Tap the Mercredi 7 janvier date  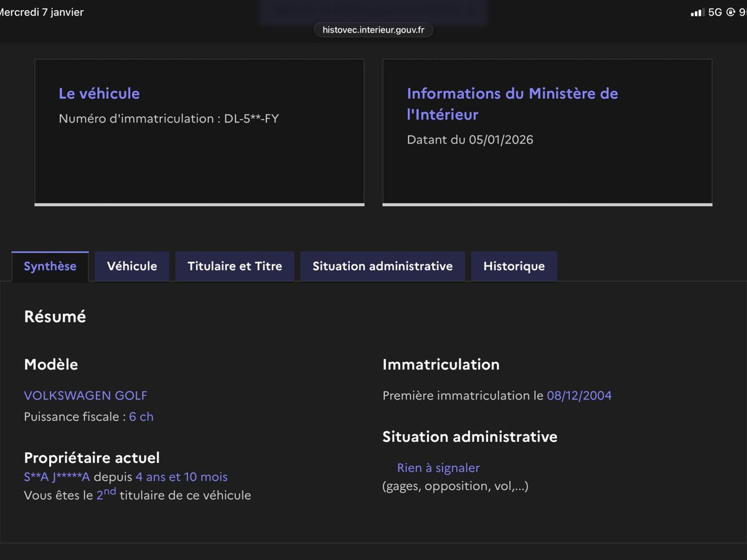[41, 12]
